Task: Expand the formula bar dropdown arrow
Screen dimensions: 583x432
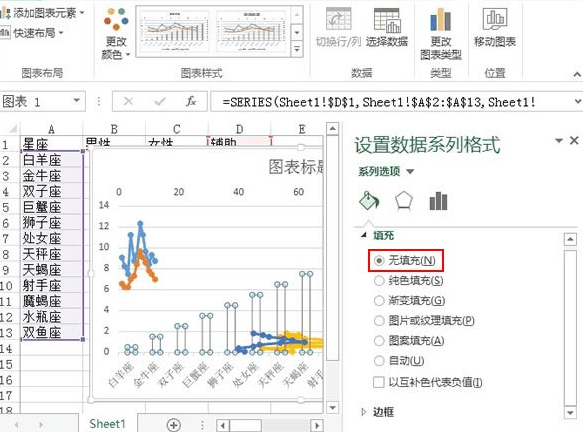Action: [577, 101]
